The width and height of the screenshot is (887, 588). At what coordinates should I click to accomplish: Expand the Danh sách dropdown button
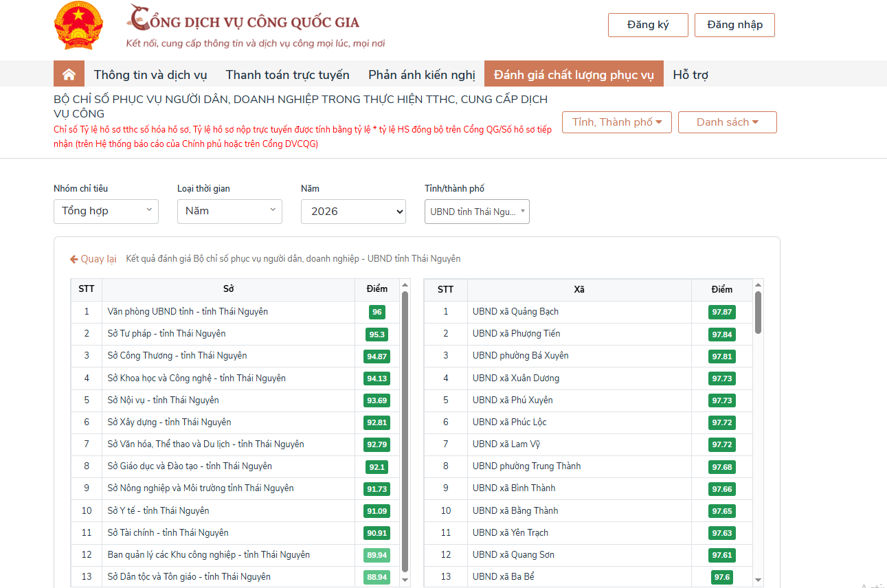(727, 122)
